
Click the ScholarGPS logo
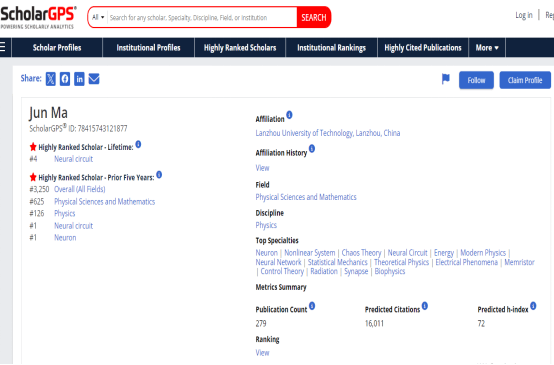coord(38,17)
